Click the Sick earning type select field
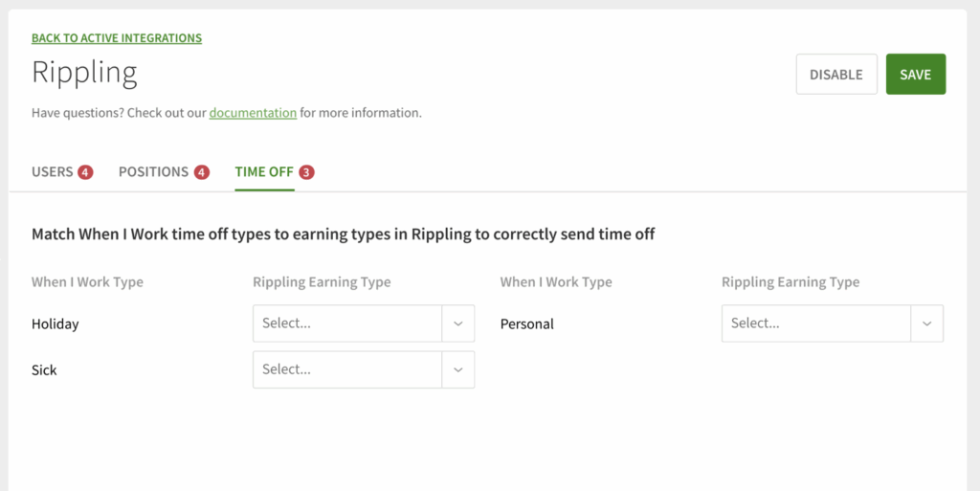 click(346, 369)
